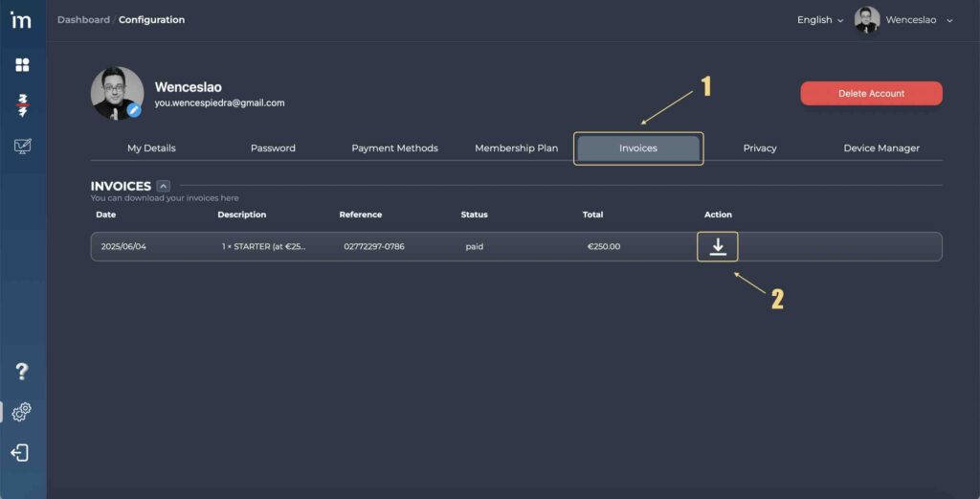Select the Membership Plan tab
The width and height of the screenshot is (980, 499).
(x=516, y=148)
